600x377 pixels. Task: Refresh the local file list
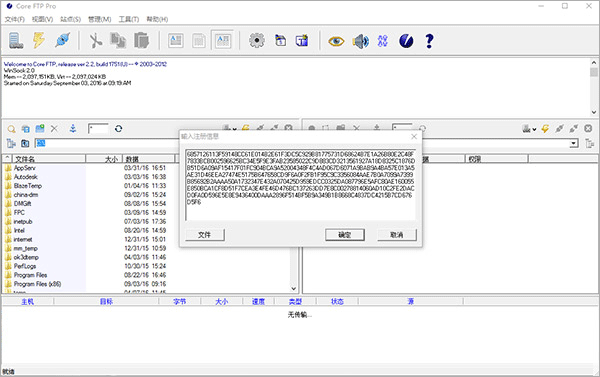[x=119, y=129]
